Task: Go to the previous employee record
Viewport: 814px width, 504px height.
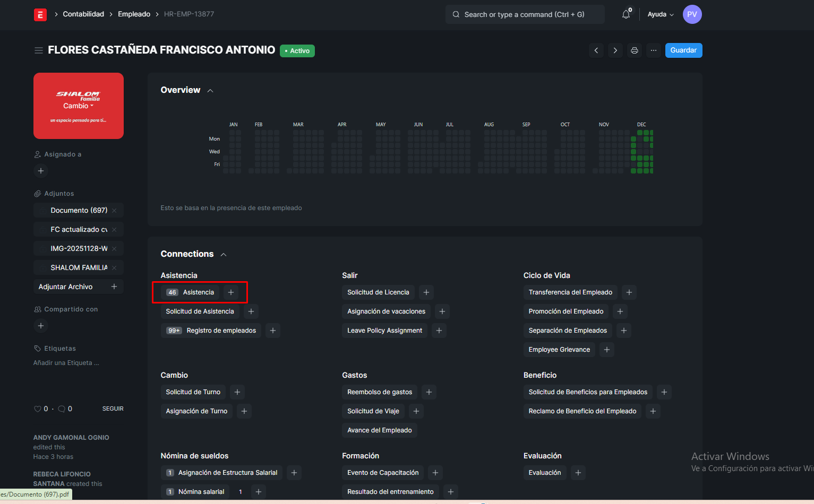Action: [x=596, y=50]
